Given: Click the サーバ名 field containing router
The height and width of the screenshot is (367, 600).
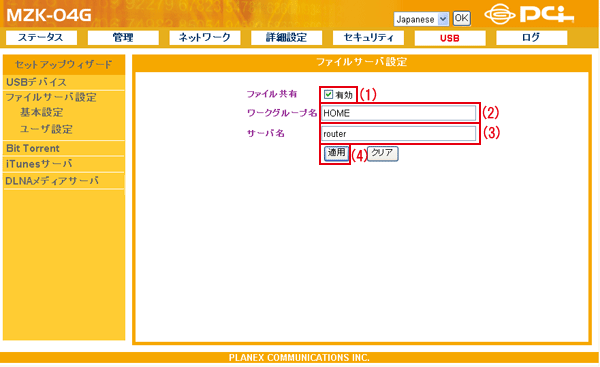Looking at the screenshot, I should (398, 134).
